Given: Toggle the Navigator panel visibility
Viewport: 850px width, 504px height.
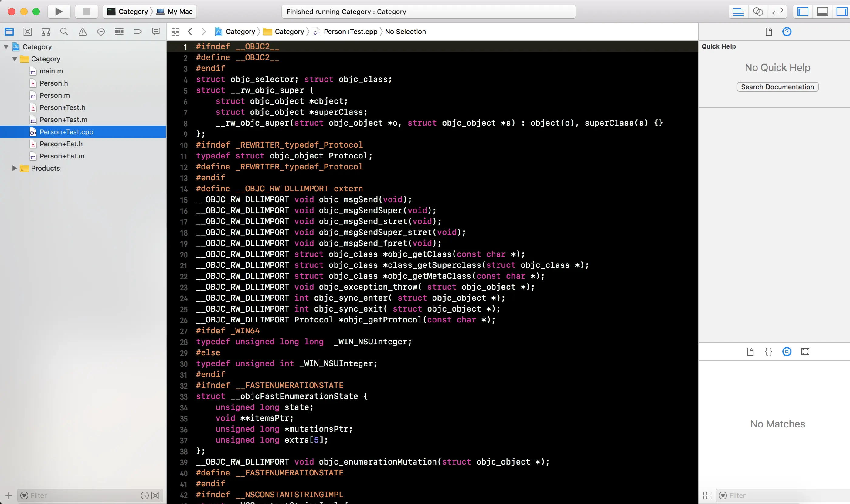Looking at the screenshot, I should point(803,12).
